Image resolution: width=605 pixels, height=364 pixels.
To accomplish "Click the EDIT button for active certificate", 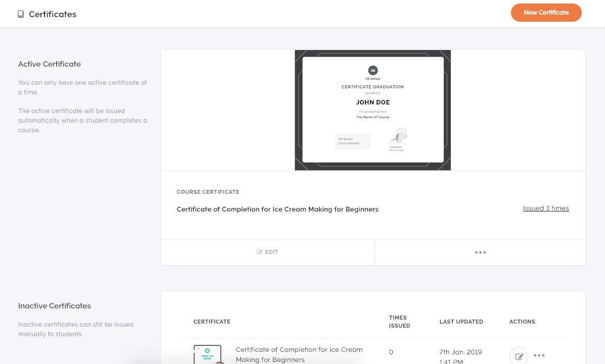I will click(x=267, y=252).
